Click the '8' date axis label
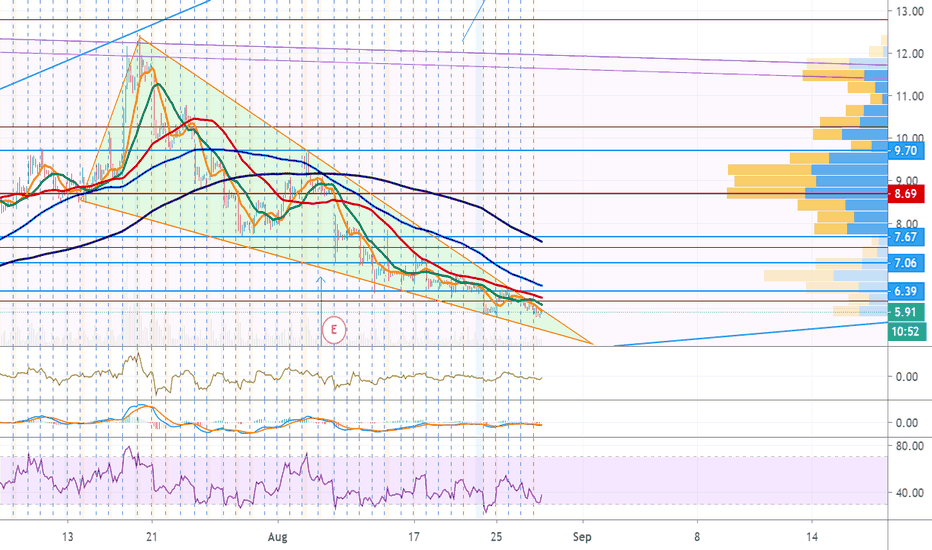932x550 pixels. coord(697,537)
